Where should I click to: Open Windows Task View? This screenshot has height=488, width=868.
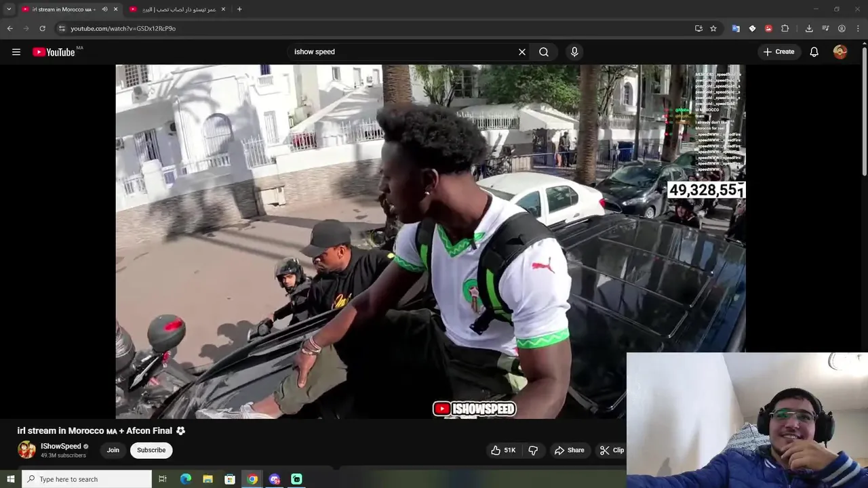point(163,479)
